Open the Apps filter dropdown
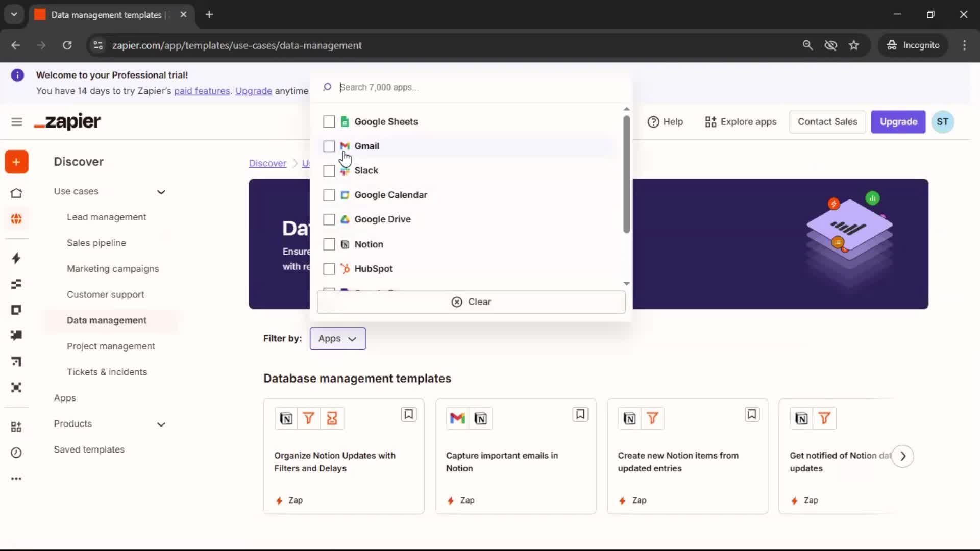The width and height of the screenshot is (980, 551). 337,339
